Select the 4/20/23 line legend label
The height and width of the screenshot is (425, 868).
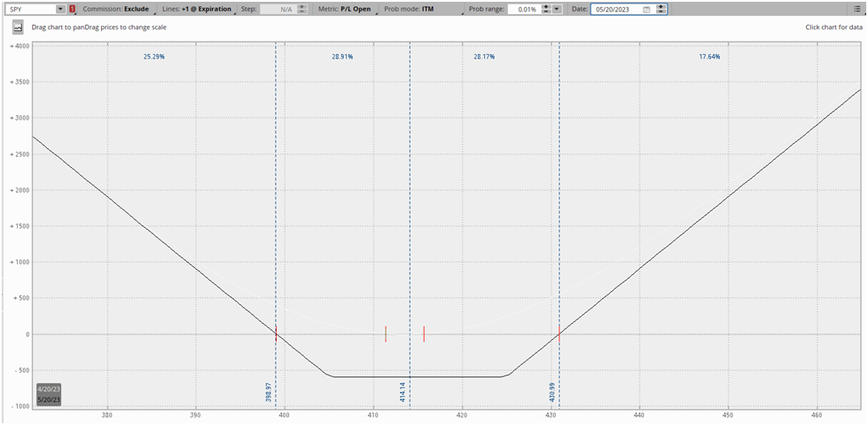point(50,389)
